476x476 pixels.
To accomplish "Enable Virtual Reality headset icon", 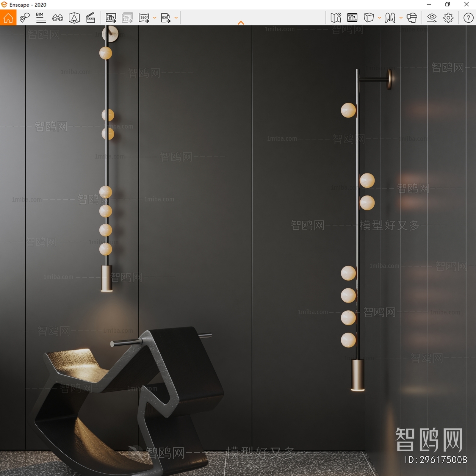I will pyautogui.click(x=412, y=18).
